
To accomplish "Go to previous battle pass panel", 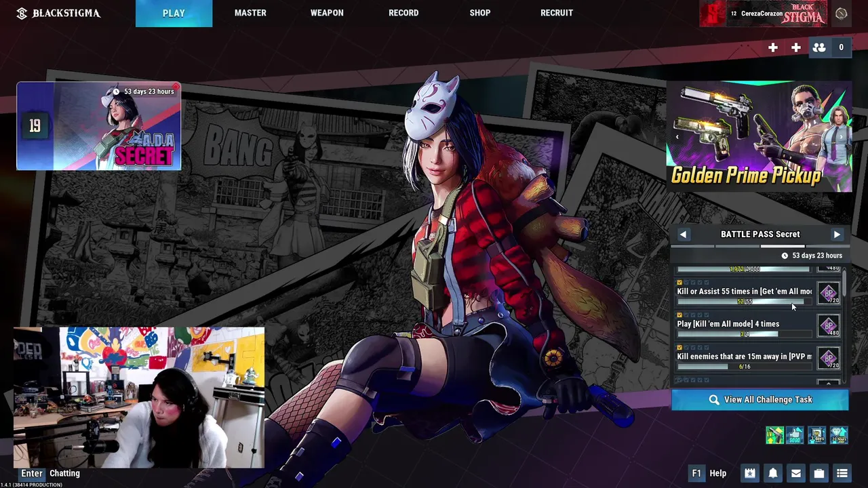I will coord(683,235).
